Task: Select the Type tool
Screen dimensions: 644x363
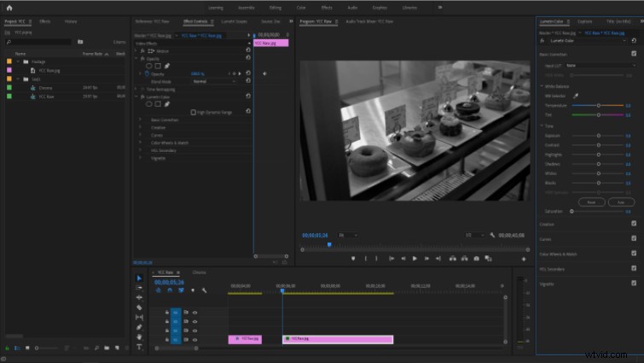Action: [x=139, y=347]
